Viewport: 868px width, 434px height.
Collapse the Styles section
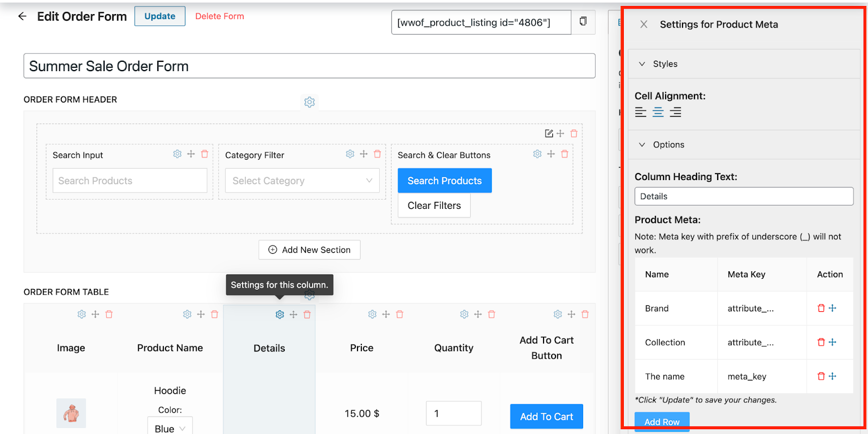click(744, 64)
